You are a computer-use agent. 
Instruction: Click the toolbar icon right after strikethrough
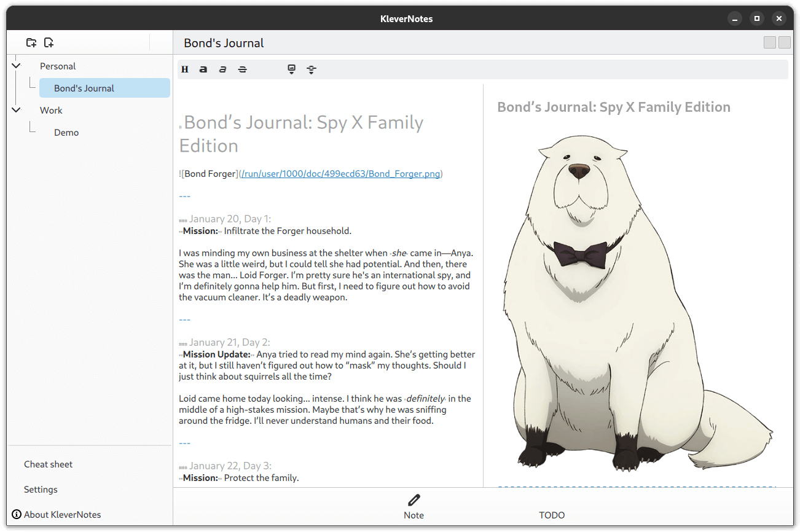coord(292,69)
